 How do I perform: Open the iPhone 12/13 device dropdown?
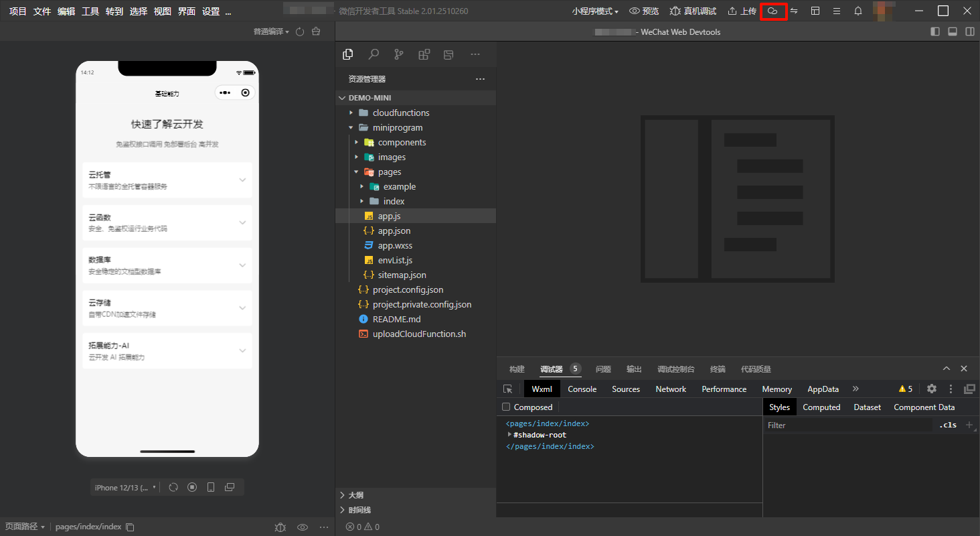point(125,488)
